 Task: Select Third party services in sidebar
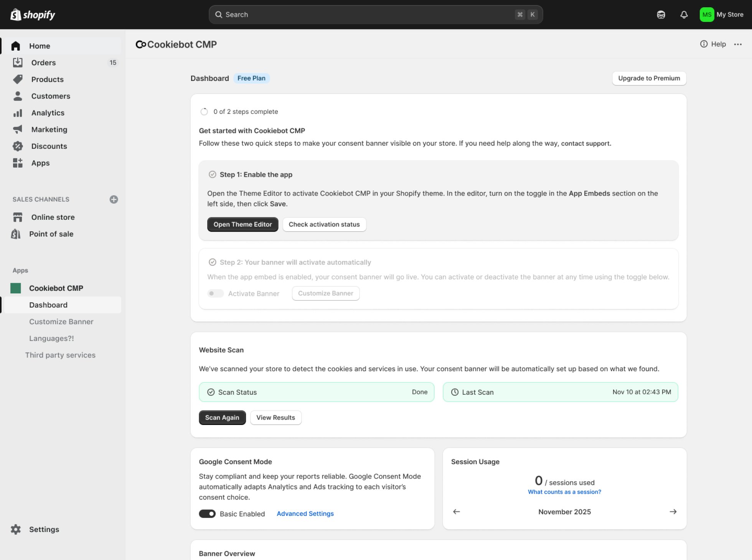pyautogui.click(x=60, y=355)
